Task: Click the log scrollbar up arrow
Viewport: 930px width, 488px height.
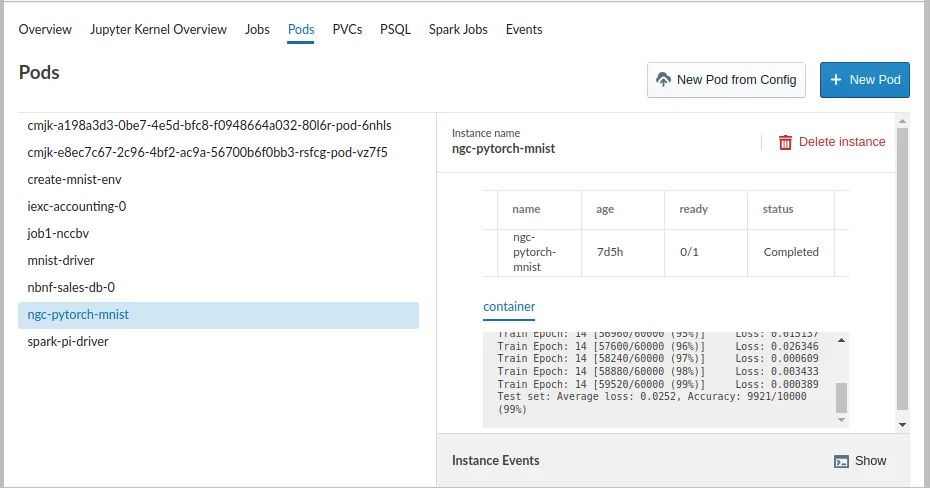Action: tap(841, 340)
